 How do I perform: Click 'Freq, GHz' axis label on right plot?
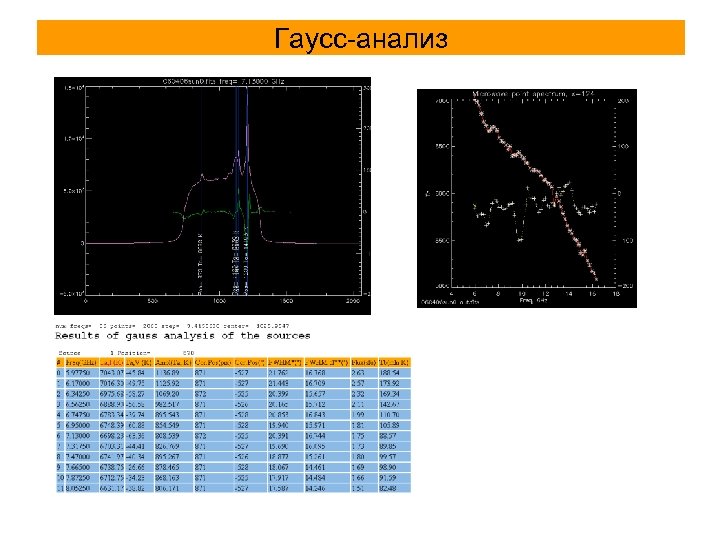[533, 300]
